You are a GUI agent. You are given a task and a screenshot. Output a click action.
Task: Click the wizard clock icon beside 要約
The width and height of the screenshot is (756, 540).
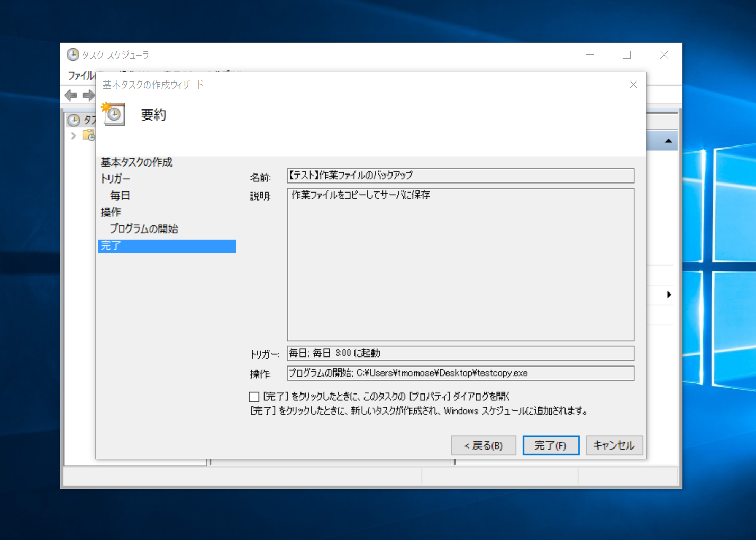click(x=113, y=114)
